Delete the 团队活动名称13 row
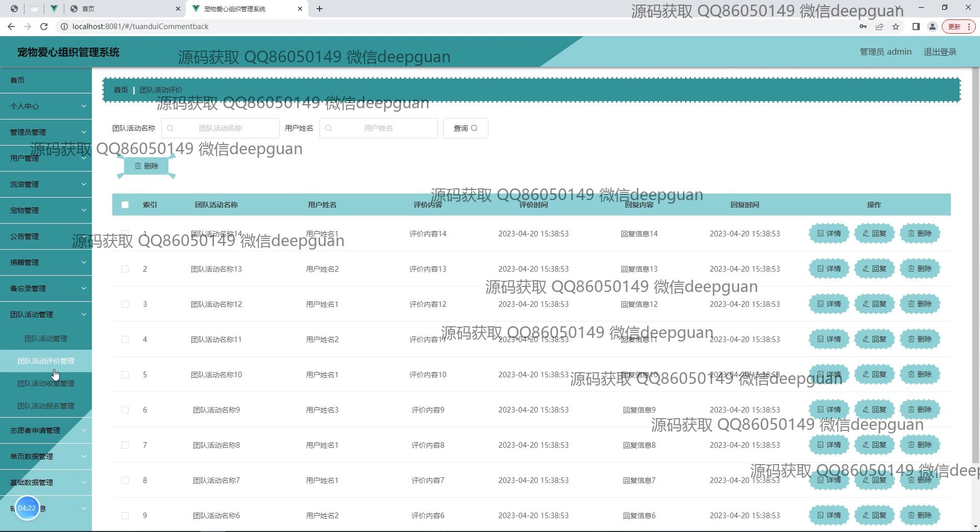The image size is (980, 532). coord(920,269)
